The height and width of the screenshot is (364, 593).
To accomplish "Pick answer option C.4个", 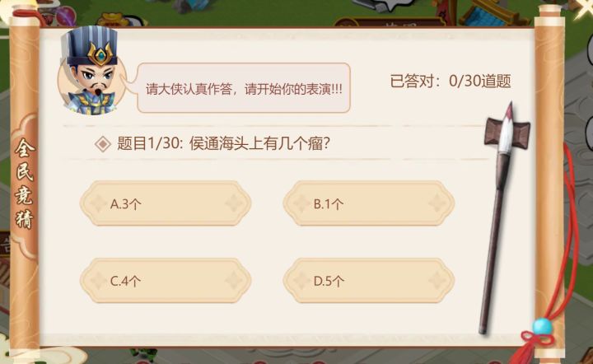I will pos(166,281).
